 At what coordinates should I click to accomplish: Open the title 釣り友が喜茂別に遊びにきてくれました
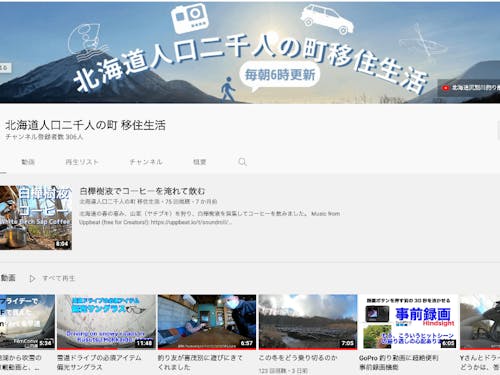pos(200,362)
